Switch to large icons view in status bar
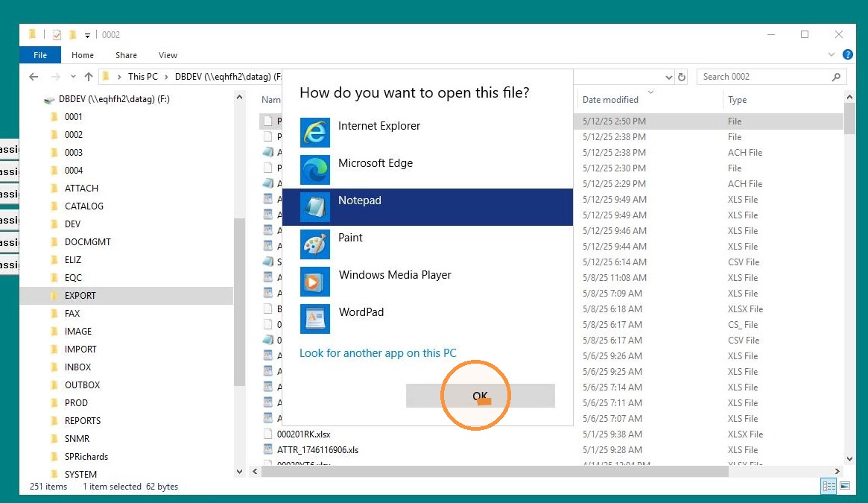The width and height of the screenshot is (868, 503). (x=845, y=486)
